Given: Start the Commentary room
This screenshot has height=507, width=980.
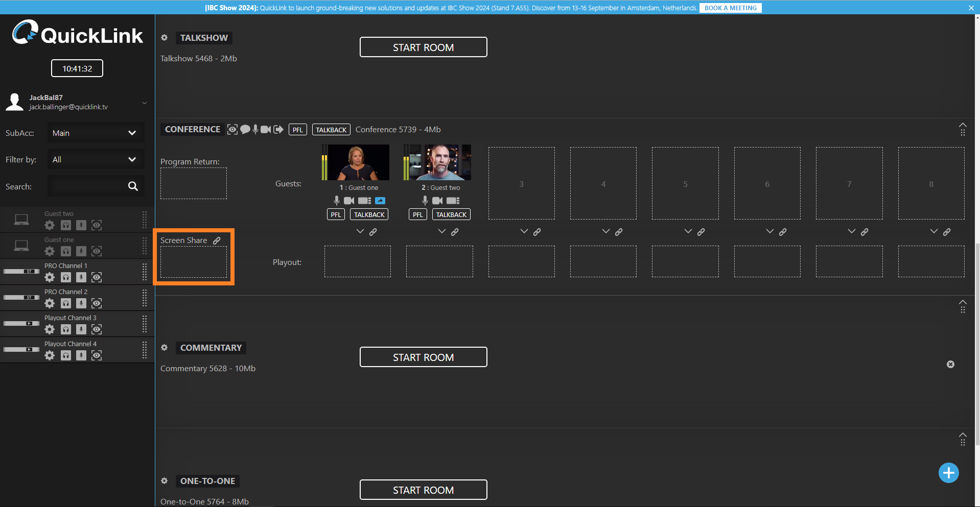Looking at the screenshot, I should click(423, 357).
